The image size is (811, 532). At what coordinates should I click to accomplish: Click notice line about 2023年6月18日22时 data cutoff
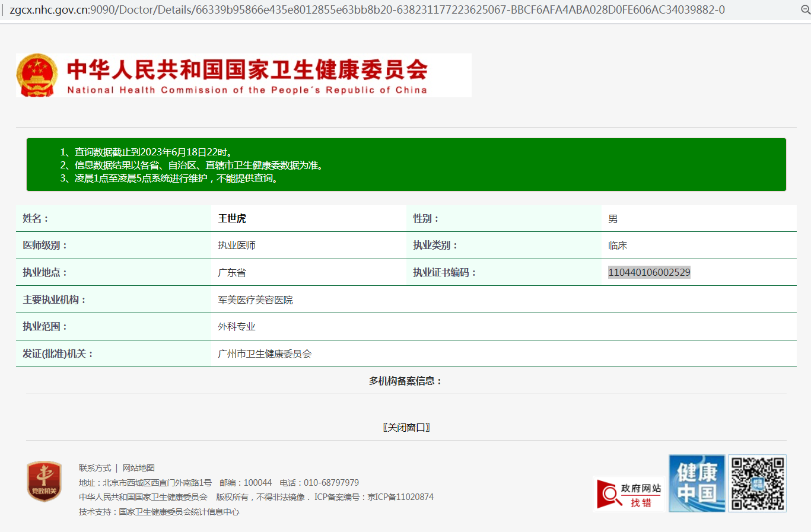click(x=147, y=152)
